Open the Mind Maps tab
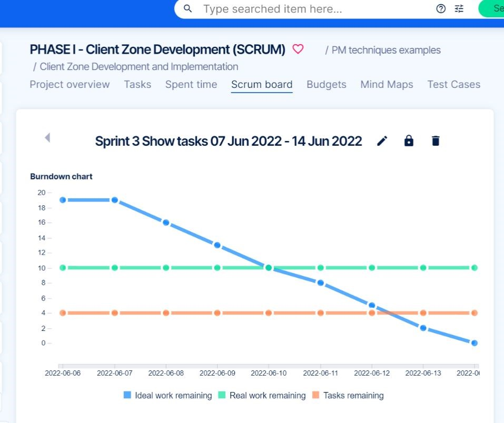504x423 pixels. (x=387, y=84)
